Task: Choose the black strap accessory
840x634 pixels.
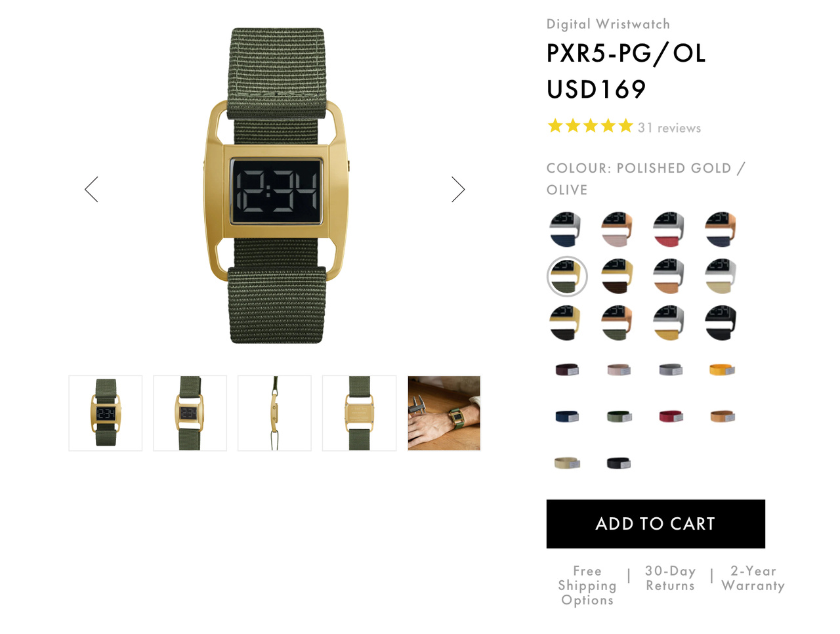Action: (618, 463)
